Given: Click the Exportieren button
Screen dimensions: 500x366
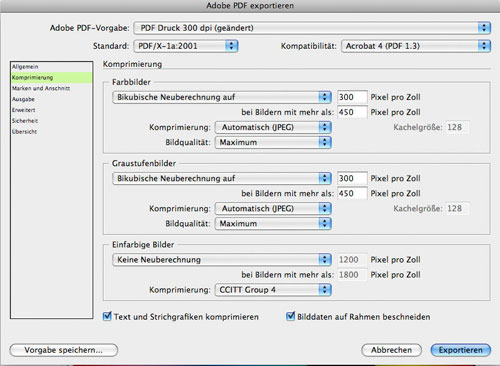Looking at the screenshot, I should (x=461, y=350).
